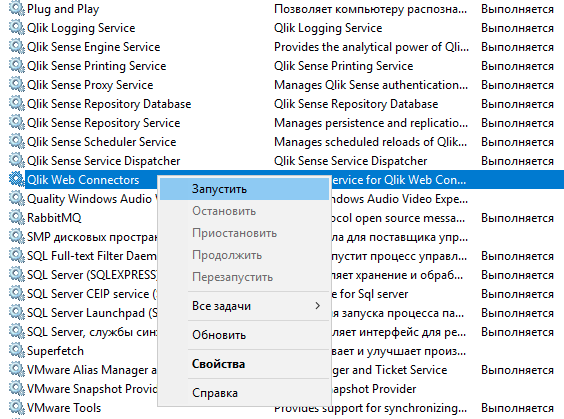
Task: Click the gear icon for Qlik Logging Service
Action: (x=17, y=28)
